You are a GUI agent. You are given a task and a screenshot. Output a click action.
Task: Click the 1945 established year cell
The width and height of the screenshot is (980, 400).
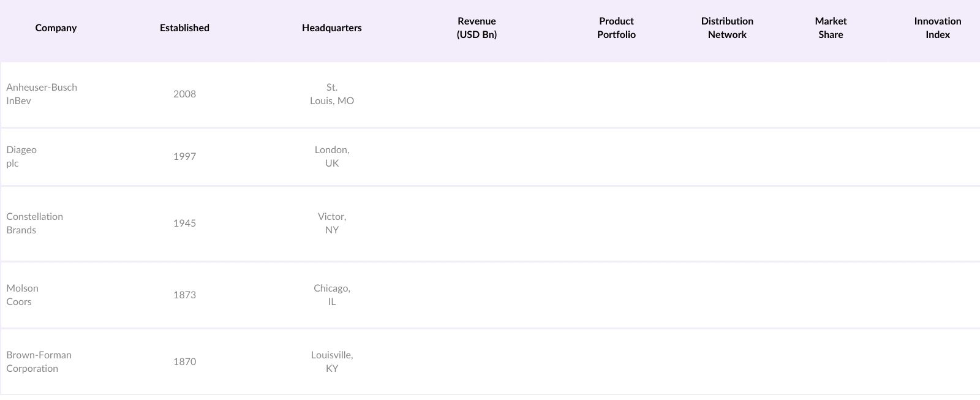pos(184,223)
